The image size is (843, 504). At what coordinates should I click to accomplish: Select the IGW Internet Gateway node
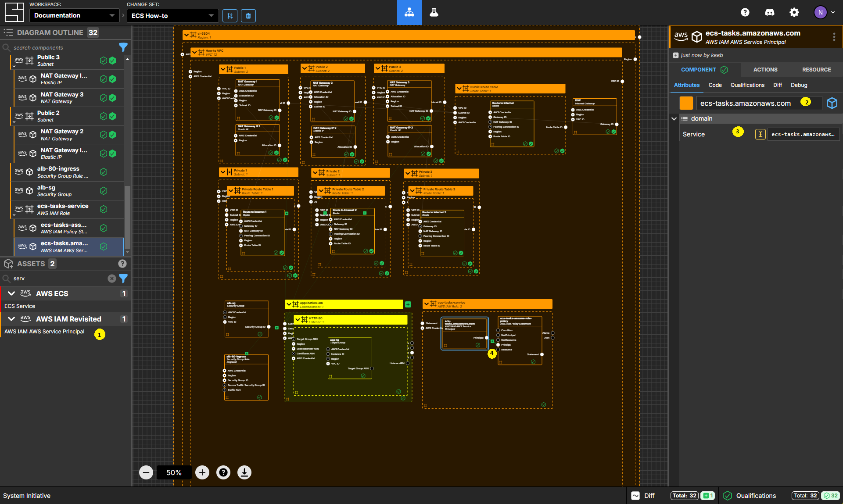(594, 116)
